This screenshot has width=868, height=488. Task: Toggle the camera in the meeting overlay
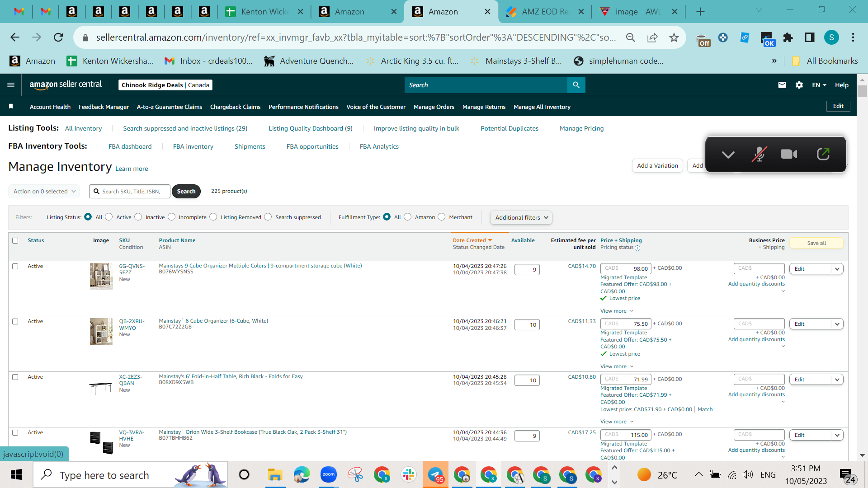coord(789,155)
